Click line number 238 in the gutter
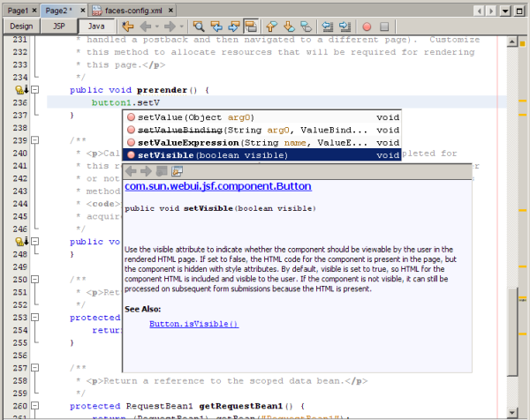This screenshot has height=420, width=530. click(19, 128)
